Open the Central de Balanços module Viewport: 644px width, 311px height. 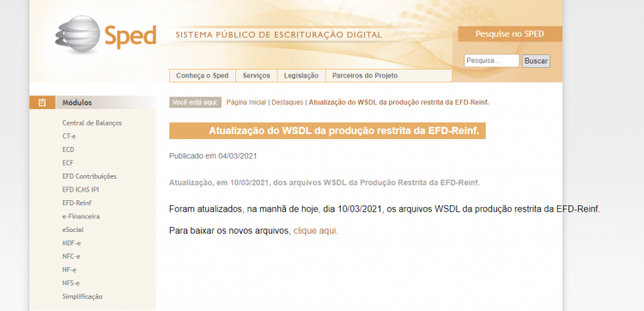92,123
